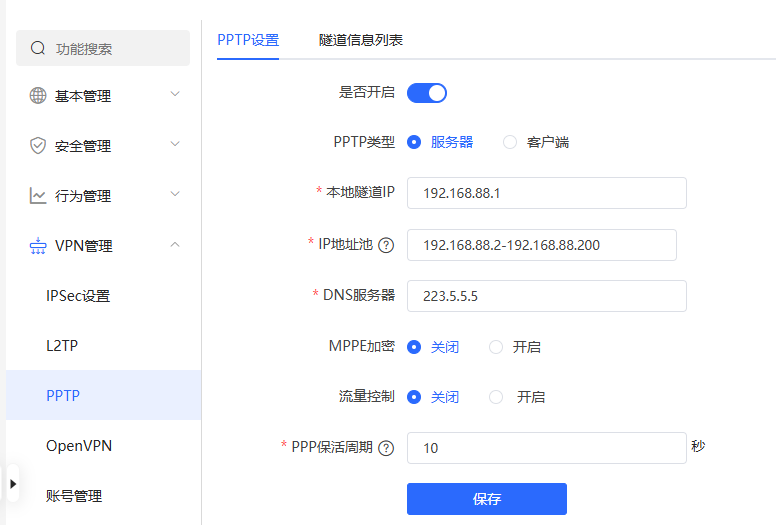This screenshot has height=525, width=776.
Task: Open IPSec设置 in the sidebar
Action: pos(78,296)
